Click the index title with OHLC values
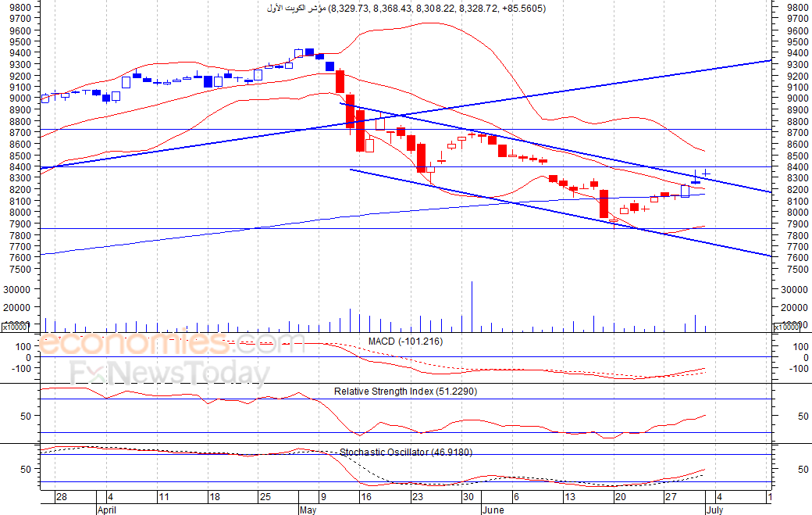Viewport: 812px width, 515px height. (406, 9)
